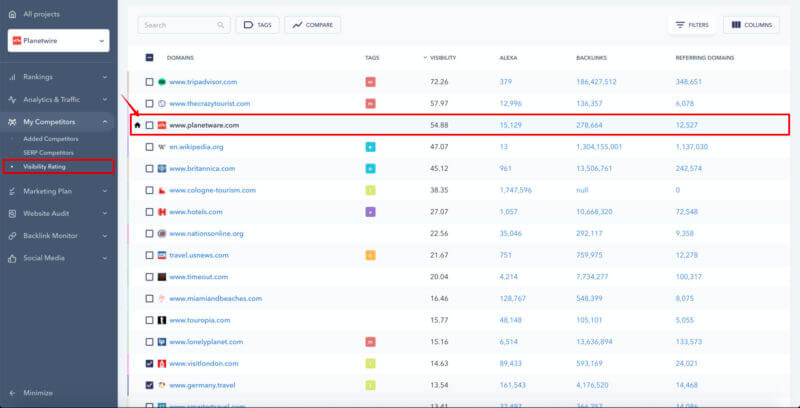Click the red tag in tripadvisor row
The image size is (800, 408).
tap(370, 82)
